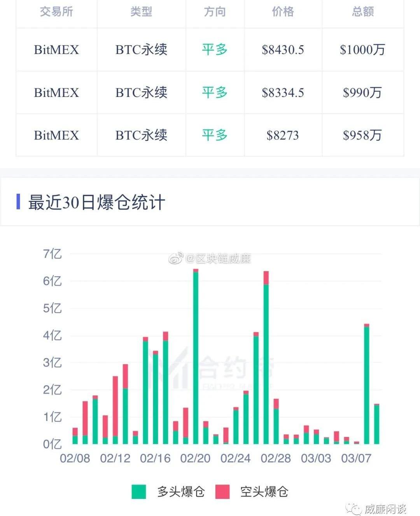Click the blue marker before 最近30日爆仓统计

(x=18, y=202)
